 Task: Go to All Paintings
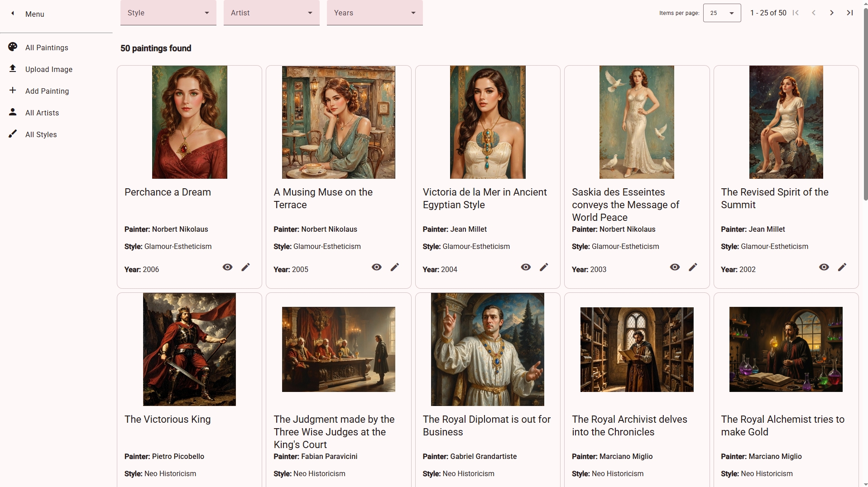47,48
